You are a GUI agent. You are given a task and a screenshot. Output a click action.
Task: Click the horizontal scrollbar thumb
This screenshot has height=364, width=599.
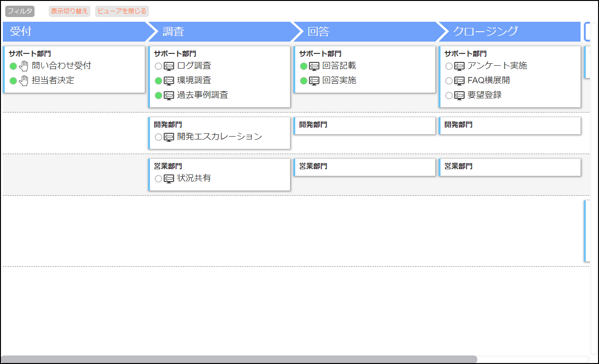click(x=239, y=359)
